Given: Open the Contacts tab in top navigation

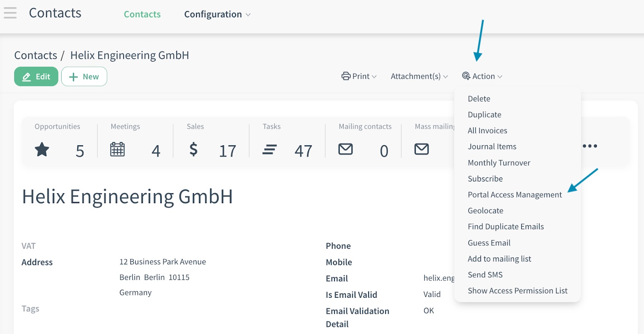Looking at the screenshot, I should coord(142,14).
